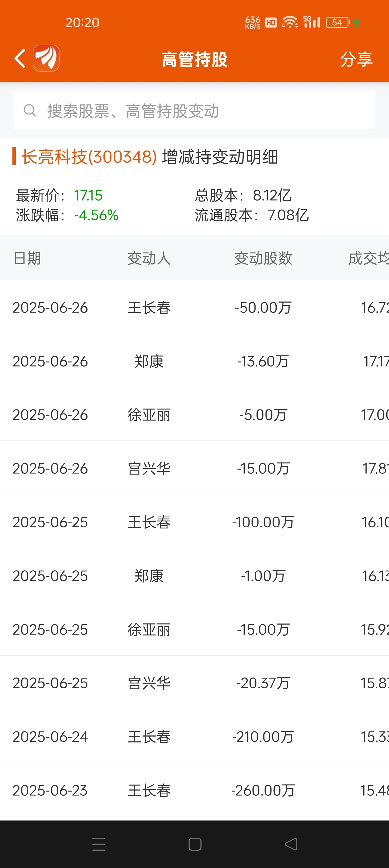Tap the Android back triangle icon
Screen dimensions: 389x868
[291, 844]
